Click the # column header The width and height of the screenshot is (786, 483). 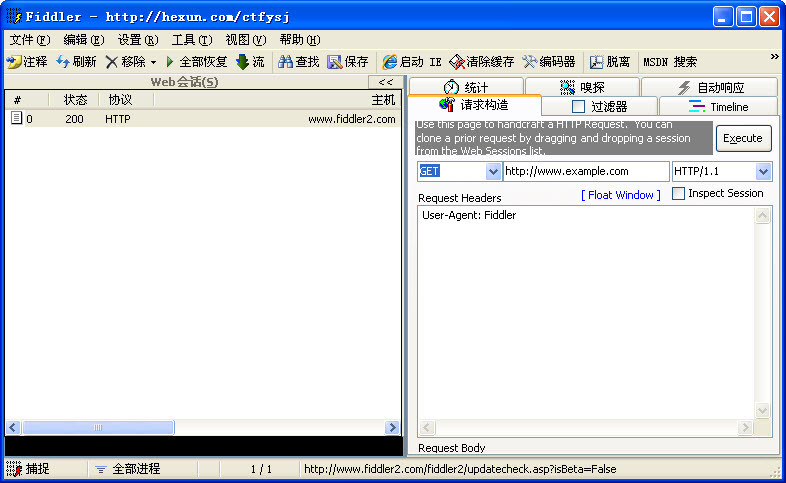[x=18, y=100]
